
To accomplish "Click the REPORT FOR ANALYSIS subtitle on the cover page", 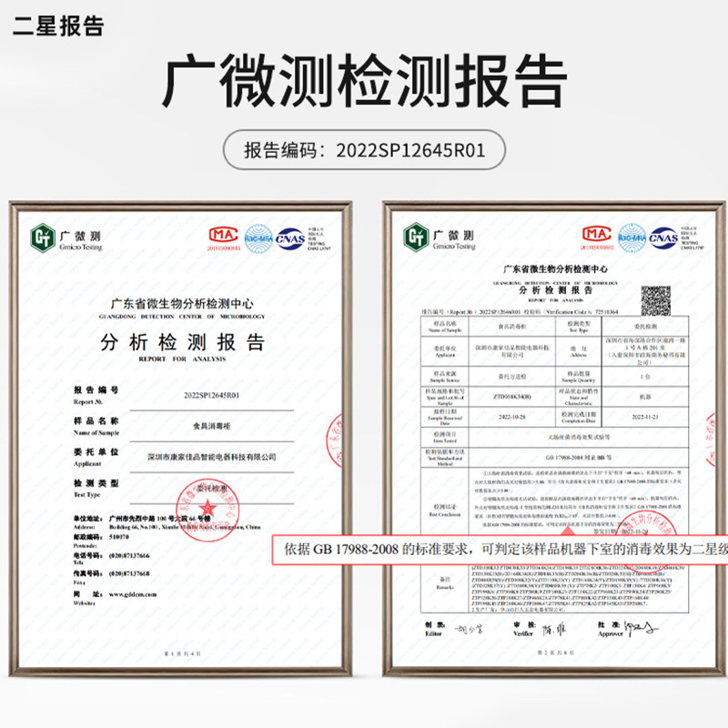I will (182, 359).
